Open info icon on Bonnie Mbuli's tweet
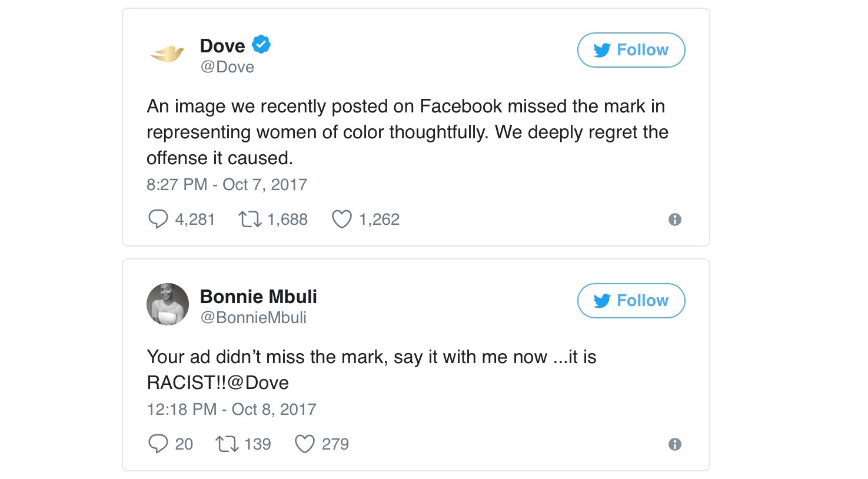The height and width of the screenshot is (479, 868). coord(674,444)
